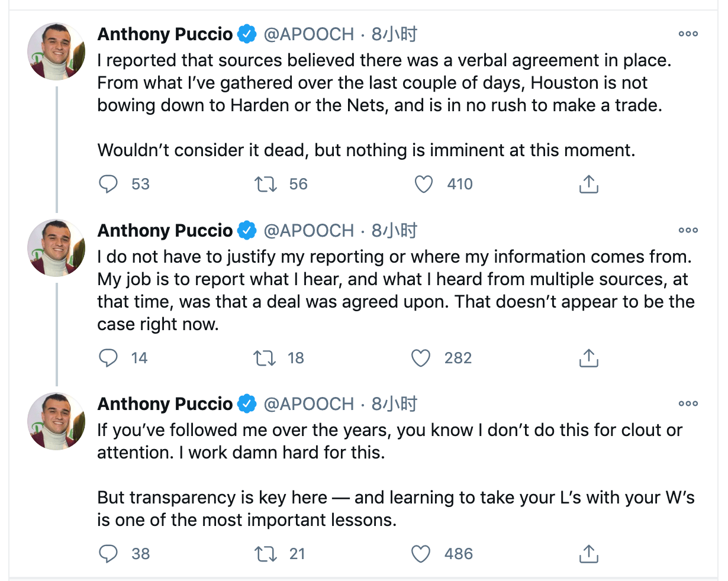The height and width of the screenshot is (581, 728).
Task: Like the tweet with 282 likes
Action: coord(421,358)
